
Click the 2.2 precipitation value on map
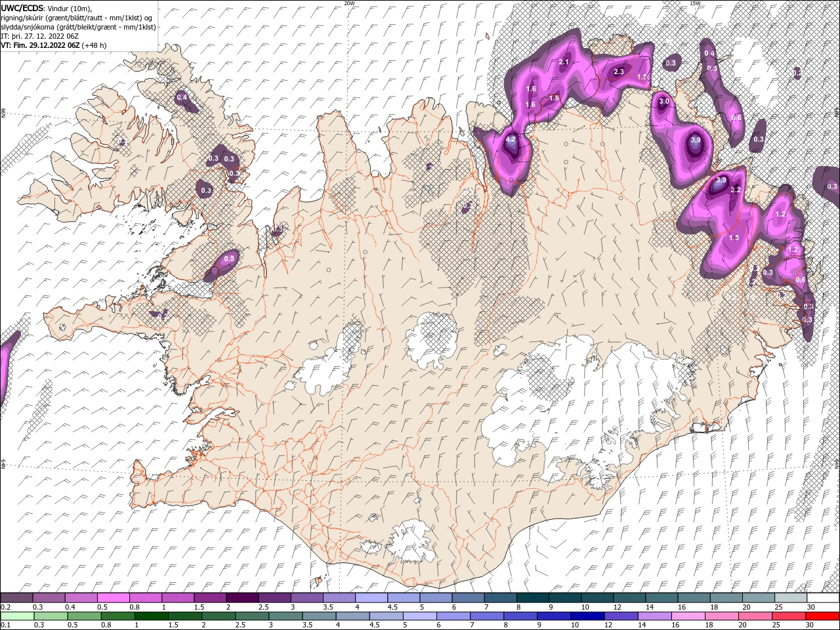click(x=736, y=190)
